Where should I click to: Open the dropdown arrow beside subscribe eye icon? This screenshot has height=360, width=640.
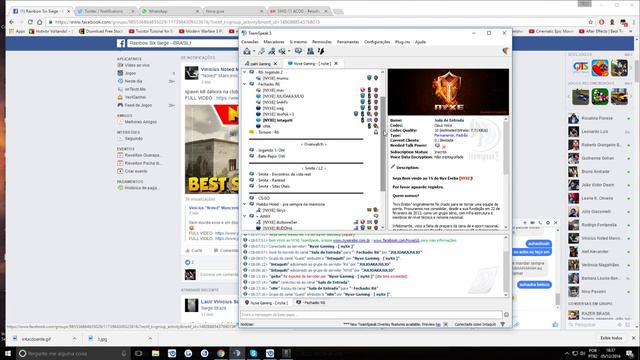point(289,51)
